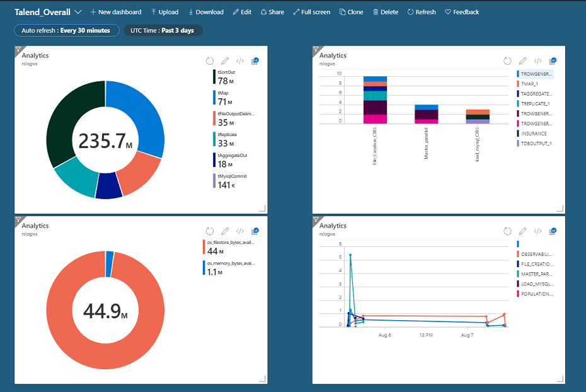Open the UTC Time Past 3 days picker
The width and height of the screenshot is (586, 392).
[x=163, y=30]
